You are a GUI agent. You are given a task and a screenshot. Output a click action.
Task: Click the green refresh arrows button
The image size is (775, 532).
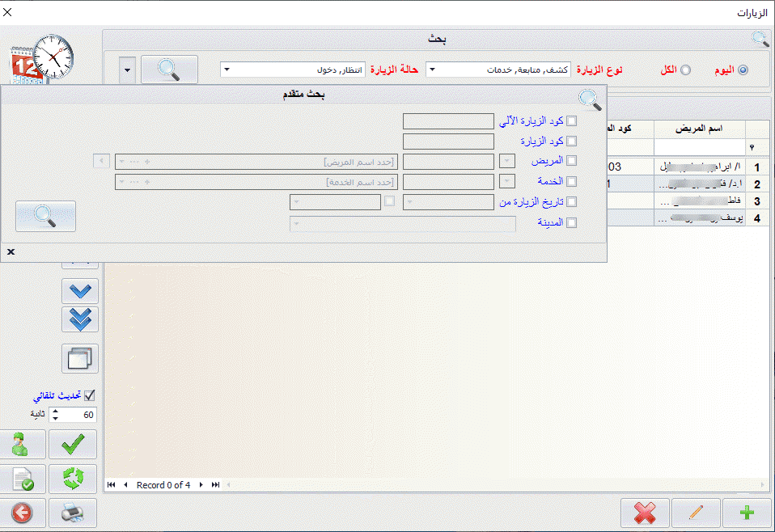[73, 479]
